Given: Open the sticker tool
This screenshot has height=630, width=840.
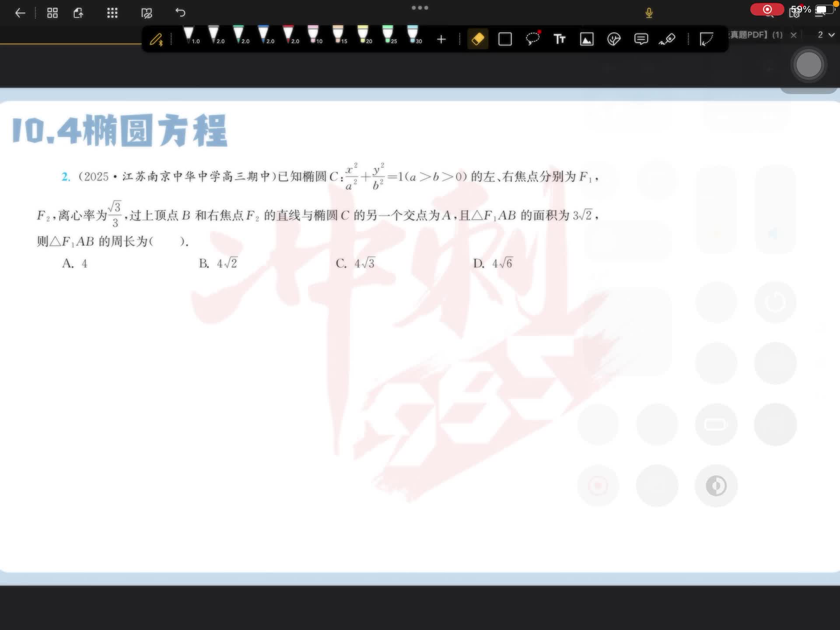Looking at the screenshot, I should (x=614, y=39).
